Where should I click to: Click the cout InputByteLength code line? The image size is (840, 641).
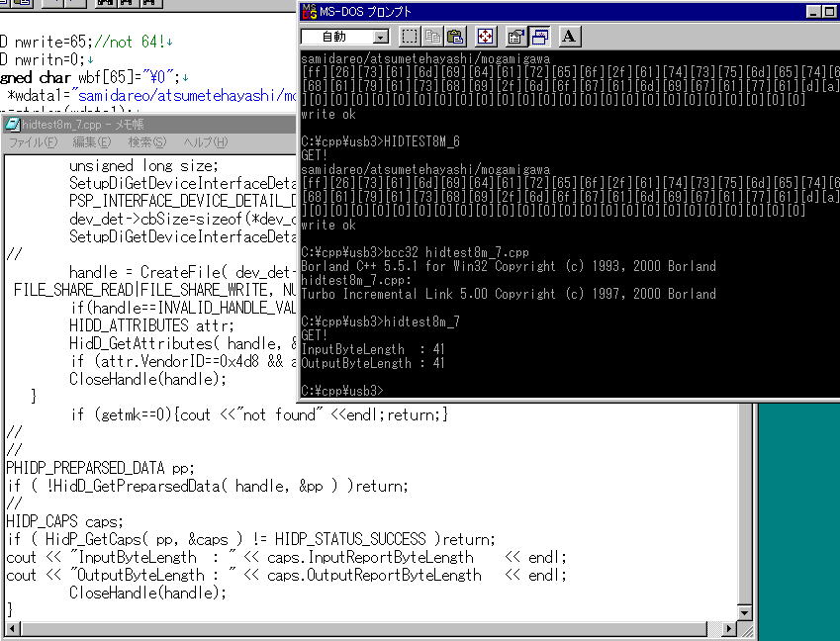pos(286,558)
